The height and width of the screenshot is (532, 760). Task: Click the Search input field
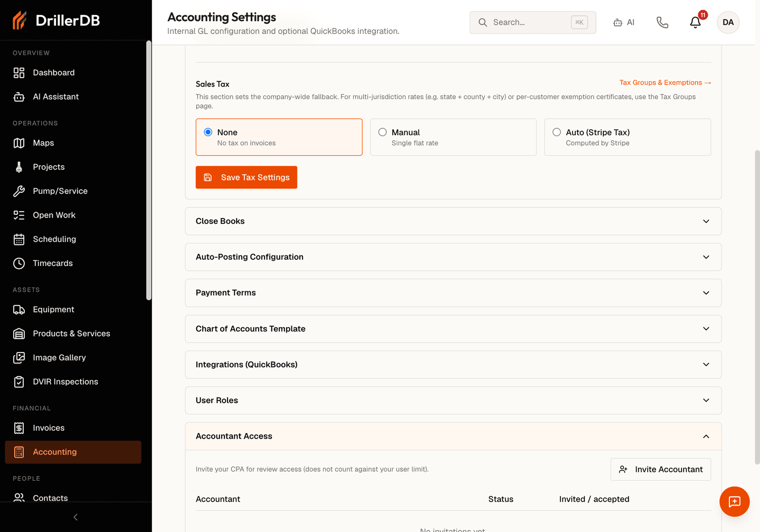click(533, 22)
